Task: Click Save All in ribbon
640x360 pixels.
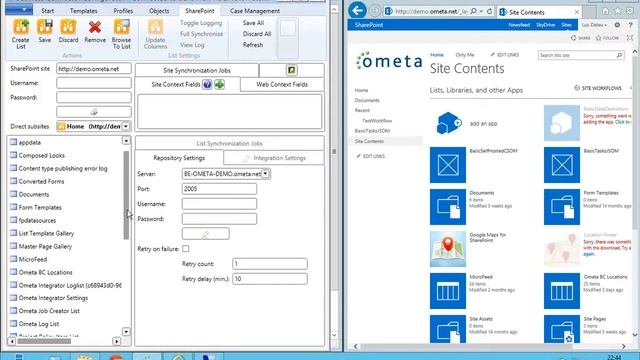Action: click(x=253, y=23)
